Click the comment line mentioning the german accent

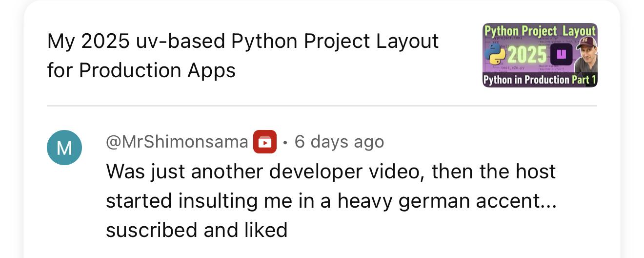pos(331,201)
